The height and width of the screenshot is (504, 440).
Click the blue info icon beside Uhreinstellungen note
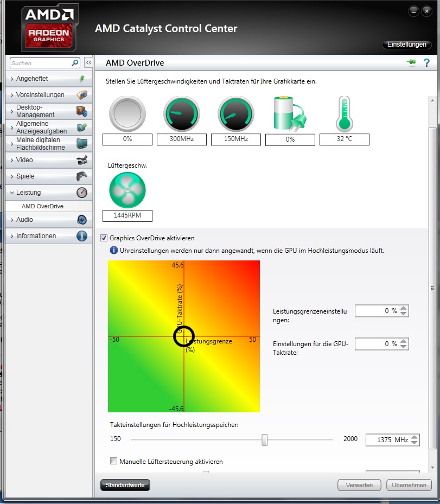click(114, 250)
